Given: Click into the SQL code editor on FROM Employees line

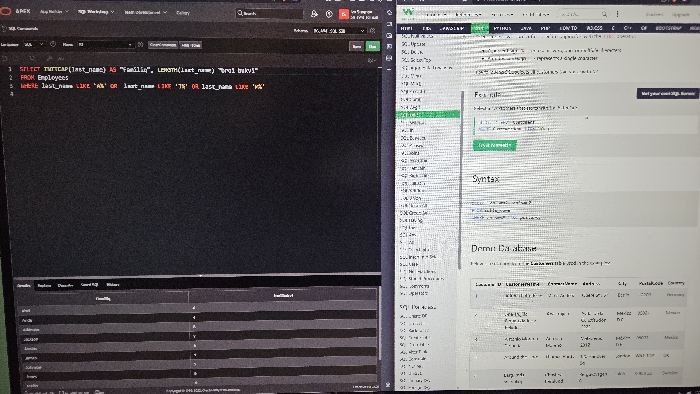Looking at the screenshot, I should point(44,78).
